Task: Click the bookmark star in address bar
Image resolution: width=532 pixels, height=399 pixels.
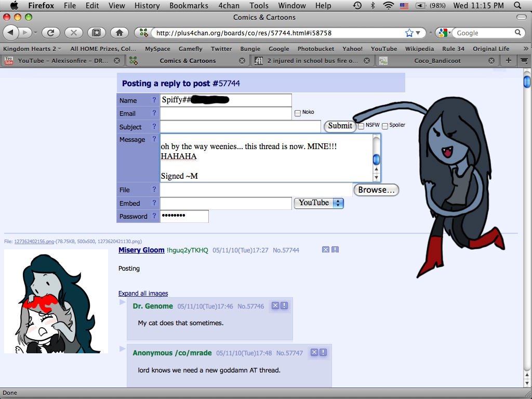Action: pos(409,33)
